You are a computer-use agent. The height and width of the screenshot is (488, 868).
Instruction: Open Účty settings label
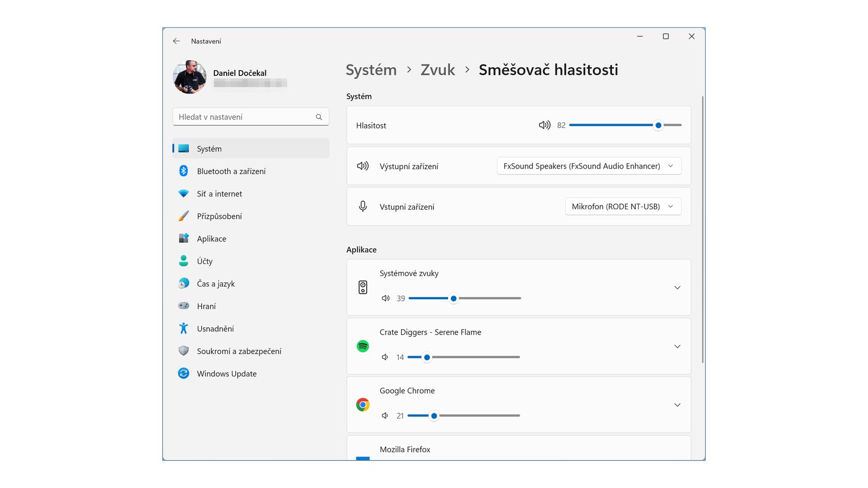click(205, 261)
